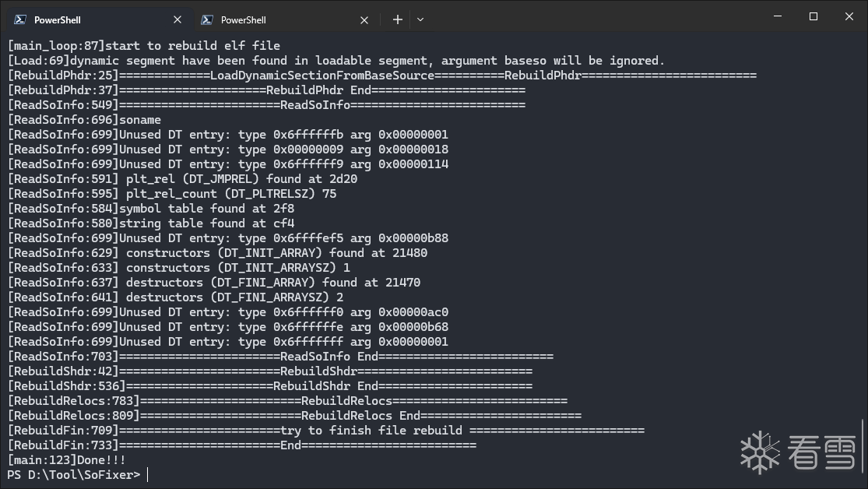This screenshot has width=868, height=489.
Task: Click the 看雪 watermark text
Action: click(x=821, y=452)
